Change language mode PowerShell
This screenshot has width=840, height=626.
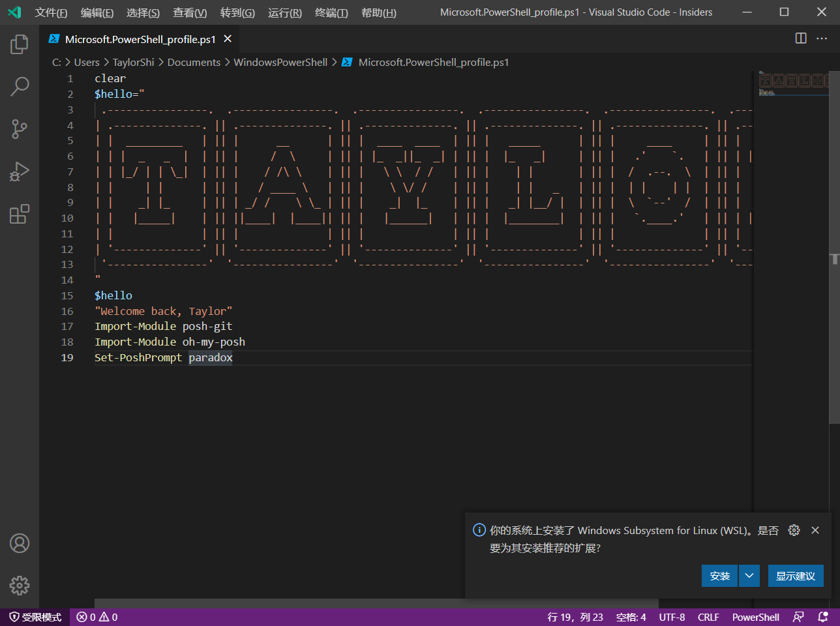pyautogui.click(x=756, y=617)
